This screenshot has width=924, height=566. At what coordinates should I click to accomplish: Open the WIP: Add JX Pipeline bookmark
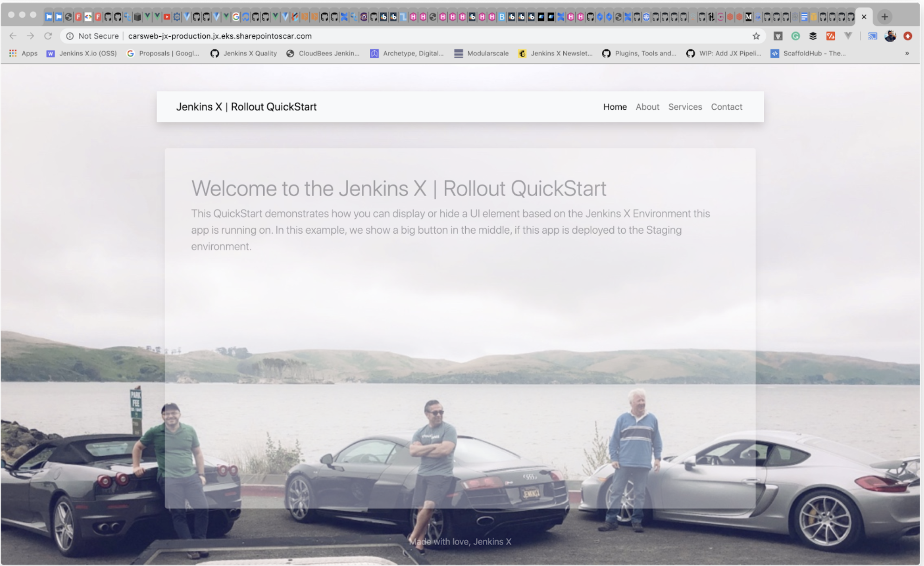tap(724, 53)
